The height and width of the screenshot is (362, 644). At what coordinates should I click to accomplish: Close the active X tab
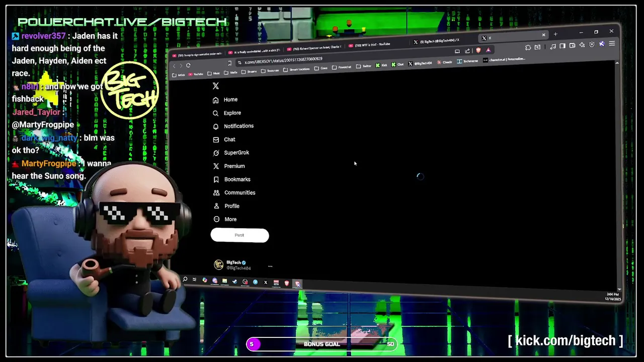click(543, 35)
